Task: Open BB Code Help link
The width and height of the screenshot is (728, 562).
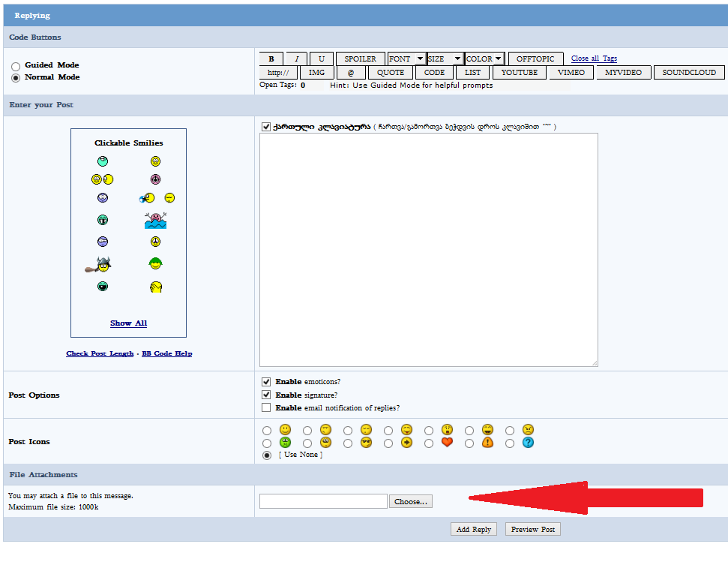Action: coord(166,353)
